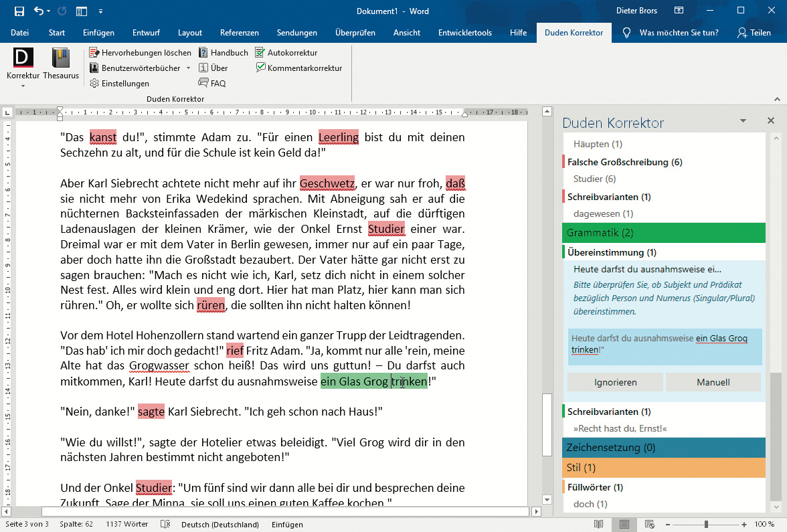Toggle Einfügen overwrite mode in status bar
This screenshot has width=787, height=532.
tap(287, 525)
